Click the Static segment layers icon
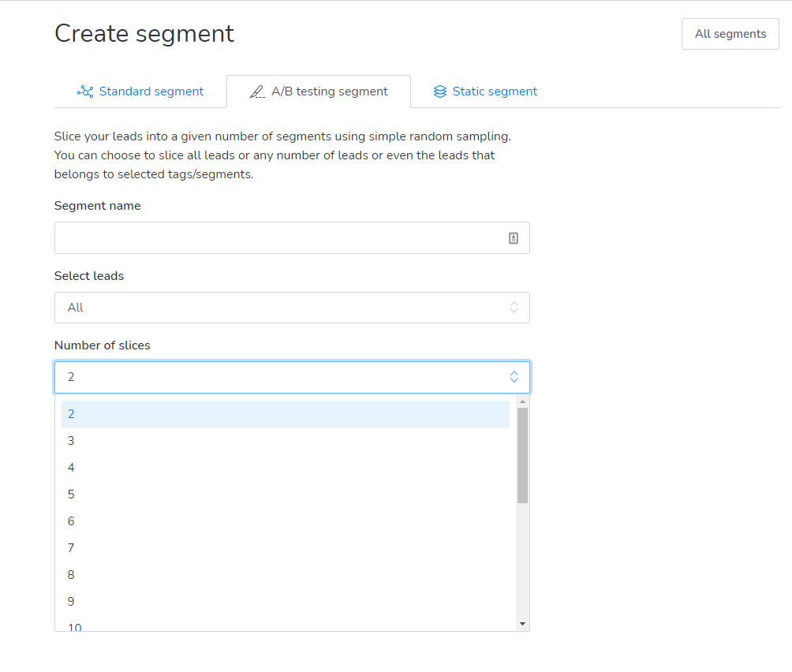Screen dimensions: 792x672 click(440, 91)
